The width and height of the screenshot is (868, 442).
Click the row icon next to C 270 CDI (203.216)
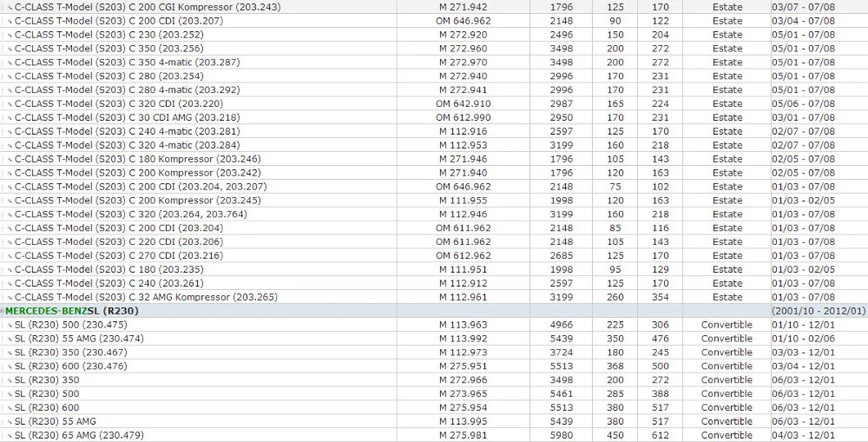tap(10, 256)
